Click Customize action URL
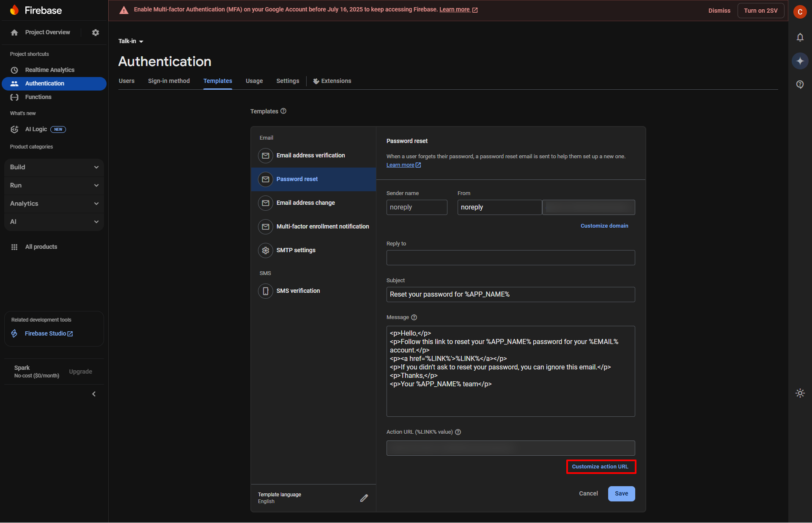The width and height of the screenshot is (812, 523). pos(601,466)
